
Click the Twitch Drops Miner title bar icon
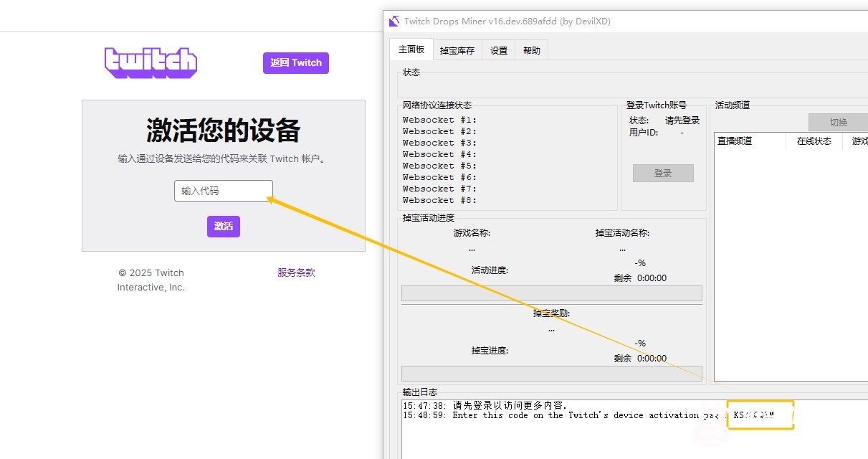pyautogui.click(x=394, y=22)
